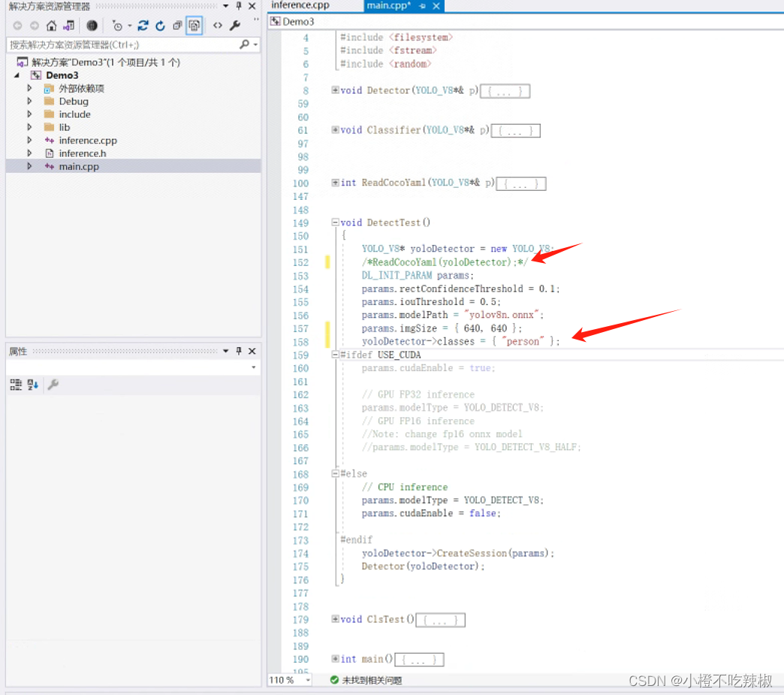784x695 pixels.
Task: Click the green no-issues check icon
Action: click(x=334, y=680)
